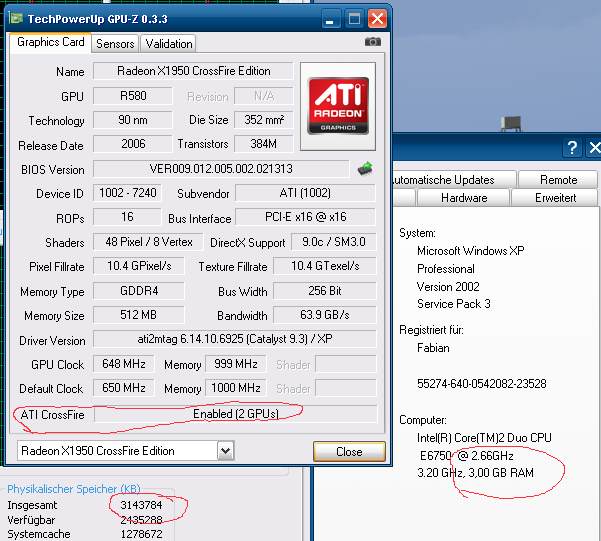This screenshot has height=541, width=601.
Task: Click the Memory Type value GDDR4
Action: pyautogui.click(x=139, y=291)
